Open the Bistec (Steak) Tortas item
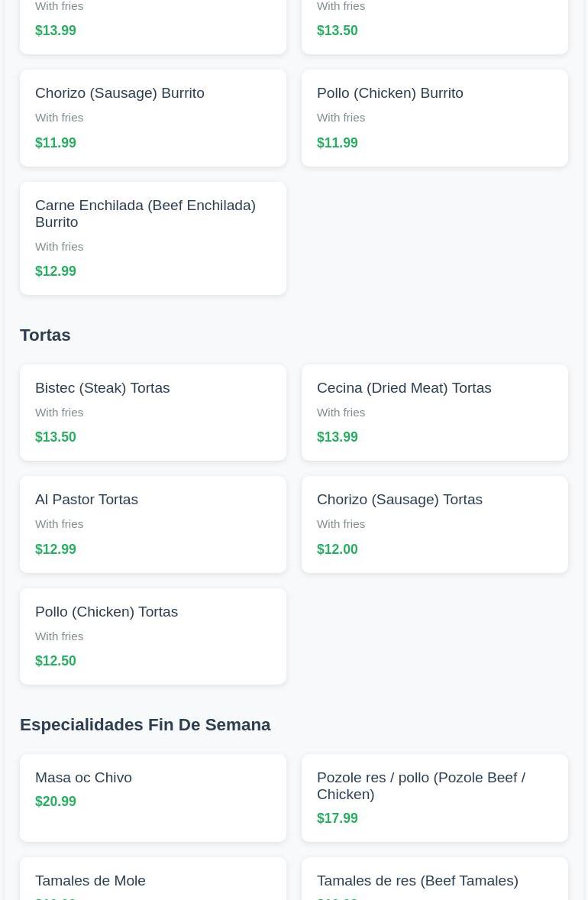This screenshot has width=588, height=900. pos(153,413)
